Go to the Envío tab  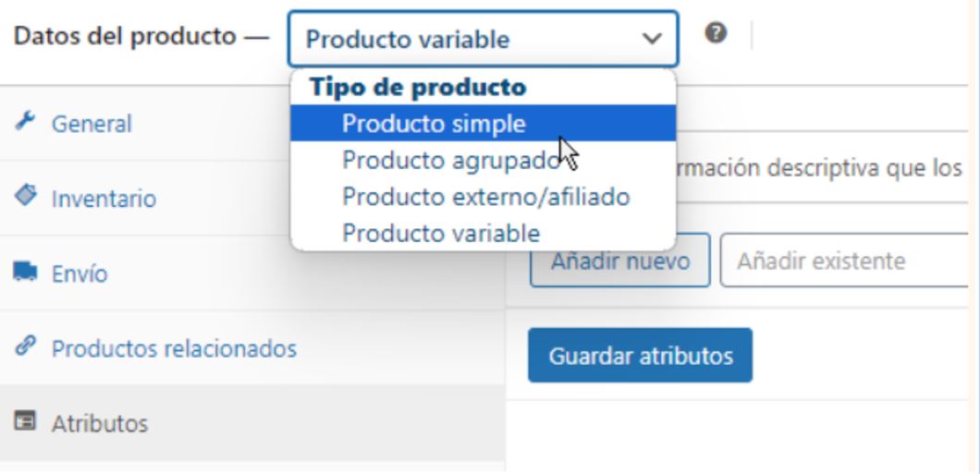point(80,274)
